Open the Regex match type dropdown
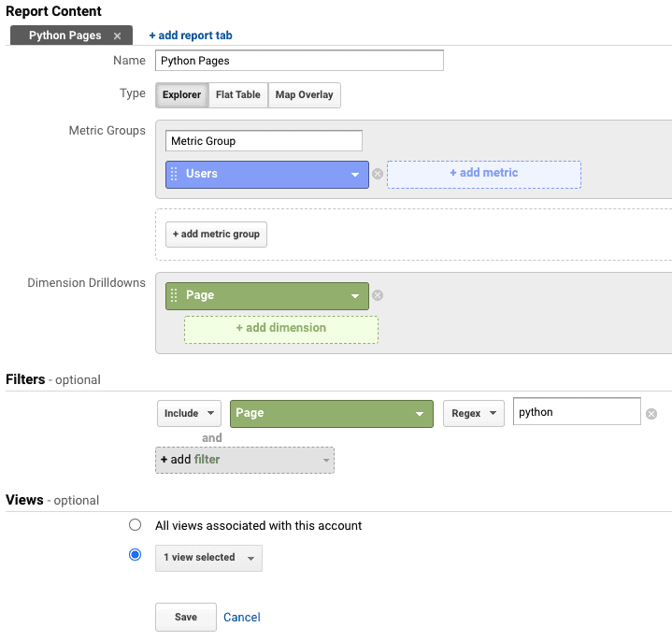672x641 pixels. click(x=474, y=414)
